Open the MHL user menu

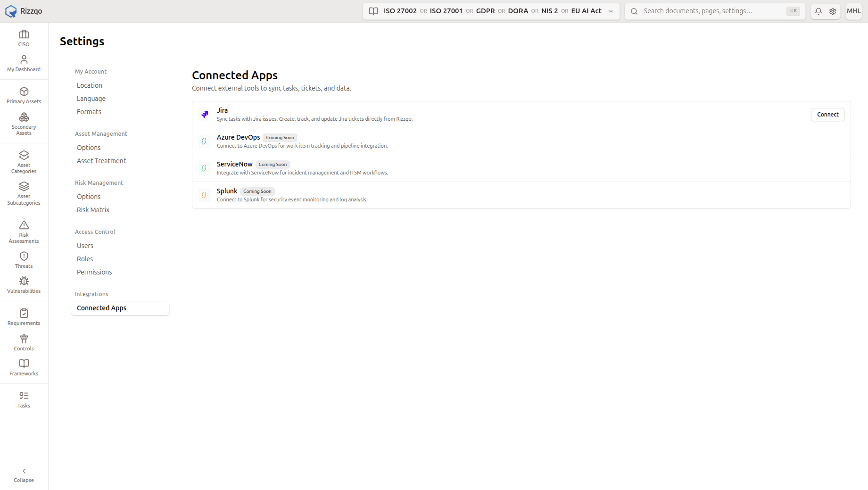[x=854, y=11]
